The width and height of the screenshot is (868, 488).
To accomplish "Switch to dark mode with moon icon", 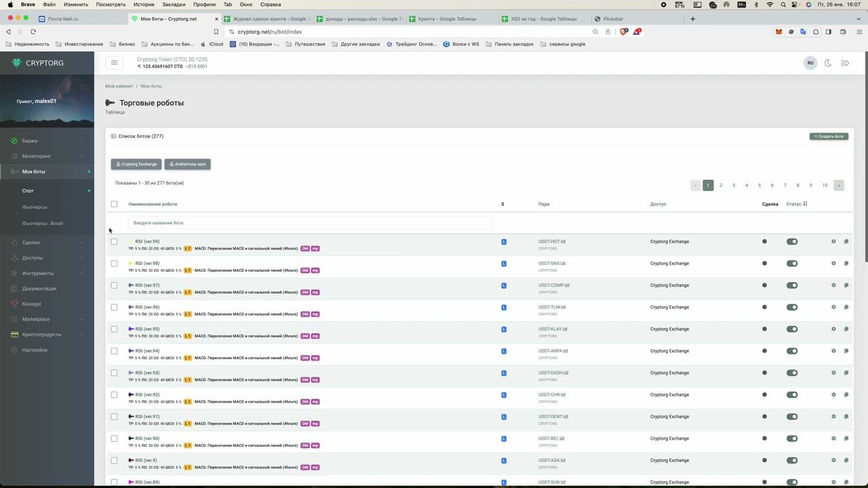I will [828, 63].
